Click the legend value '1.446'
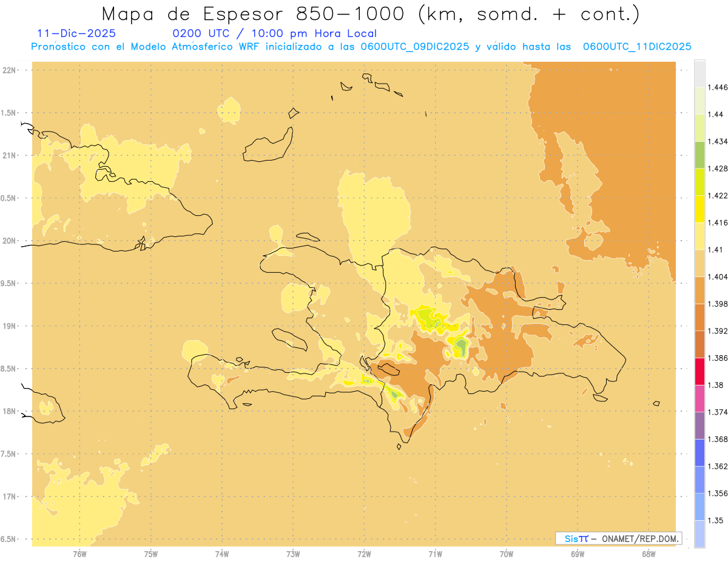Viewport: 728px width, 562px height. 718,87
